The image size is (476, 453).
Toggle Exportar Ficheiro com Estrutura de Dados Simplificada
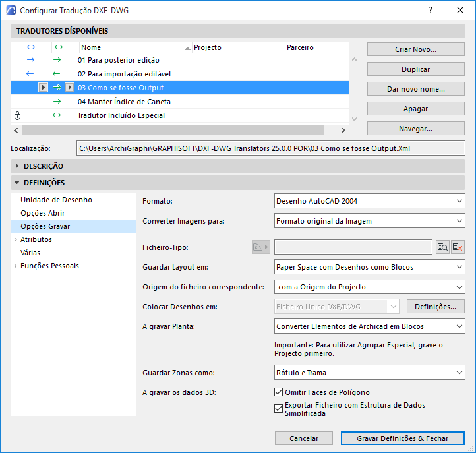pyautogui.click(x=278, y=408)
